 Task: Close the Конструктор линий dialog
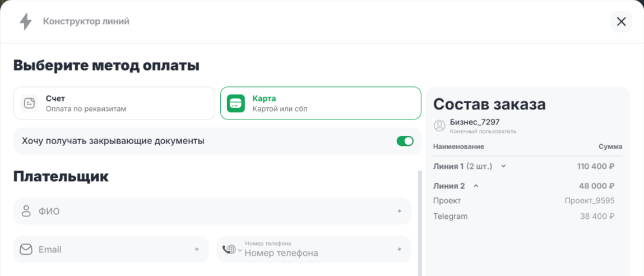coord(621,22)
